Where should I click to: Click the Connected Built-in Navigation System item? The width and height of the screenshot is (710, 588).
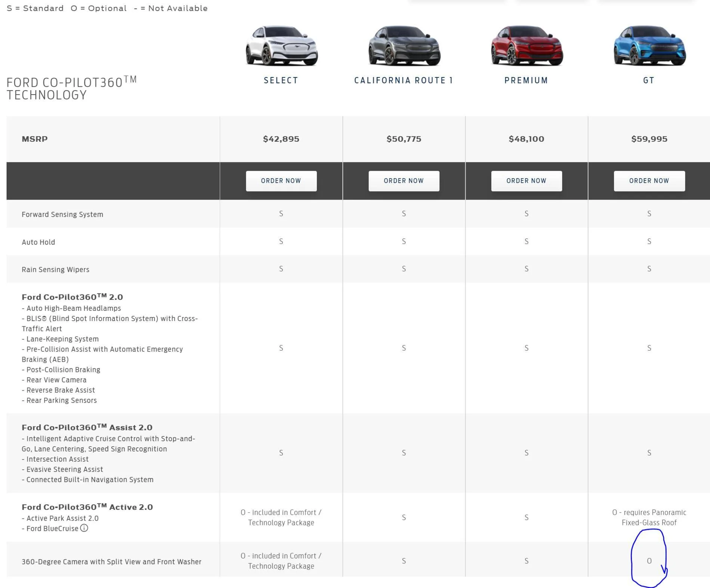90,480
